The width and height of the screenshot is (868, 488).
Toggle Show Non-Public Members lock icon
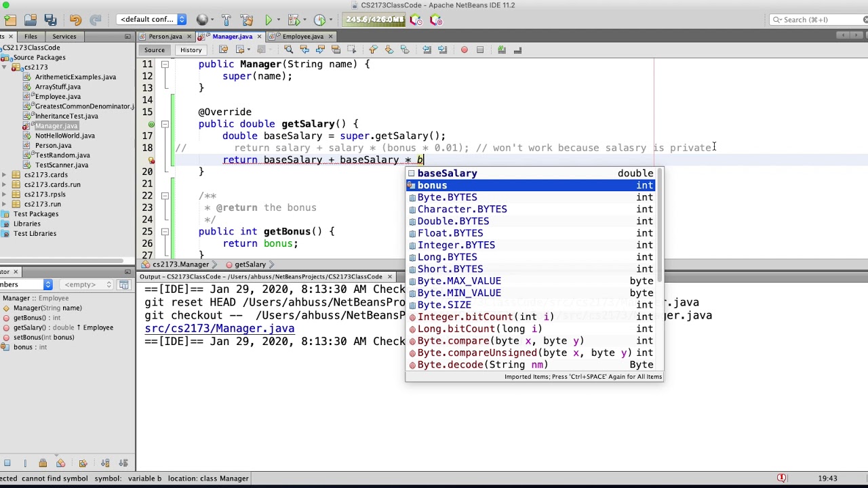point(43,464)
